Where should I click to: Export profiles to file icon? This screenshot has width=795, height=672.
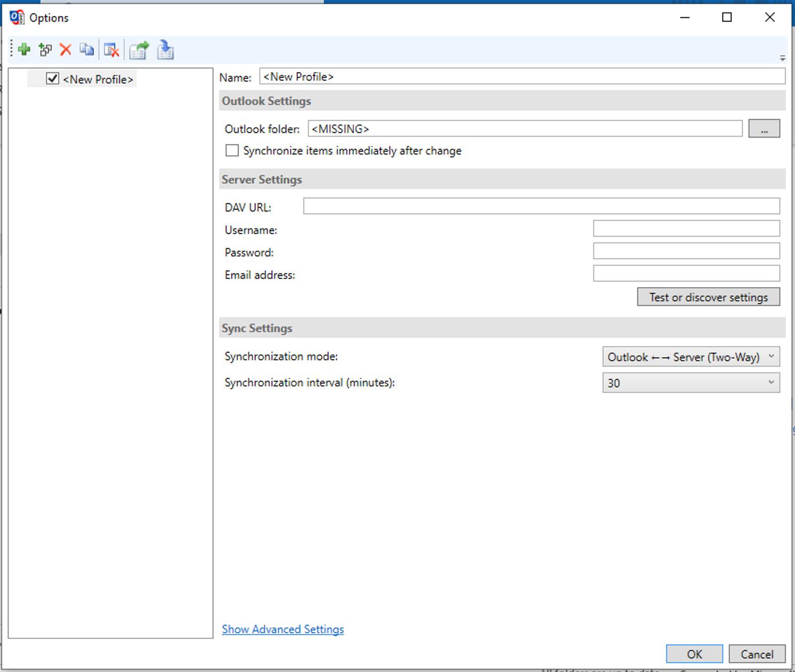[139, 50]
